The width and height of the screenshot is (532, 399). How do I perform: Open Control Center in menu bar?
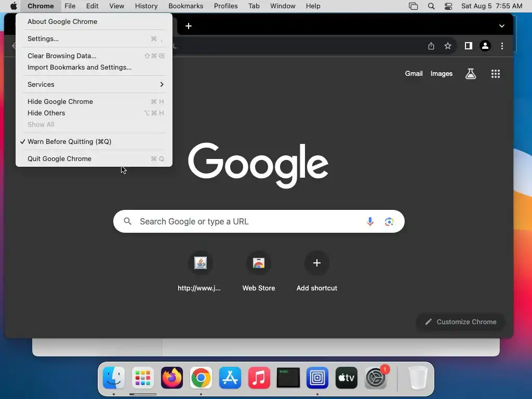[x=448, y=6]
